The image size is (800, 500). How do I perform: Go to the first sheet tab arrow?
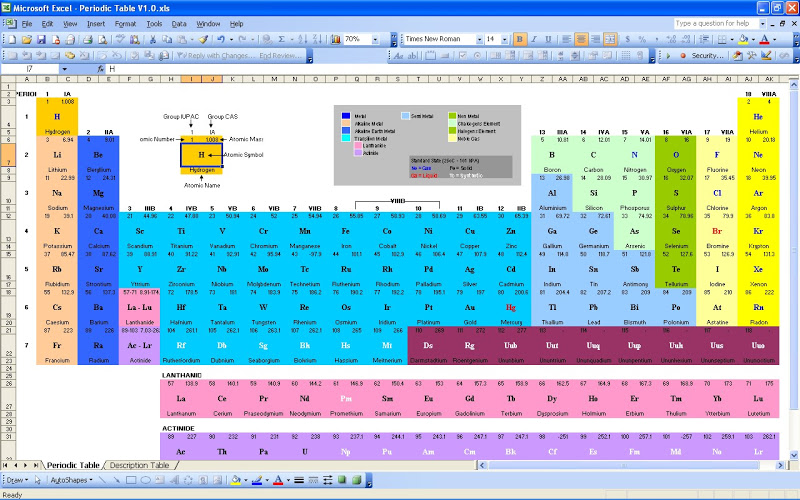coord(5,465)
